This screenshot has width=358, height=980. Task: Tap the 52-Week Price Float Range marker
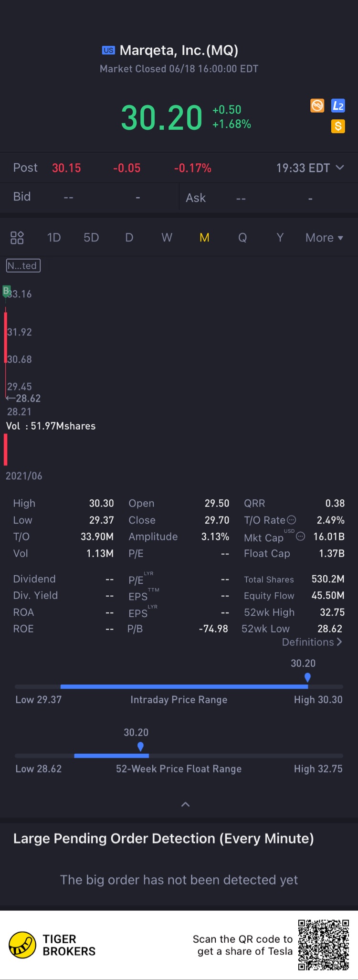click(140, 747)
